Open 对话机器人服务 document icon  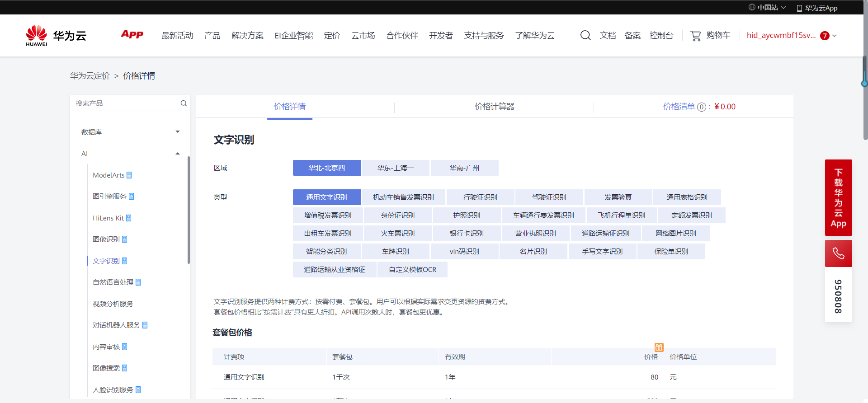coord(145,325)
